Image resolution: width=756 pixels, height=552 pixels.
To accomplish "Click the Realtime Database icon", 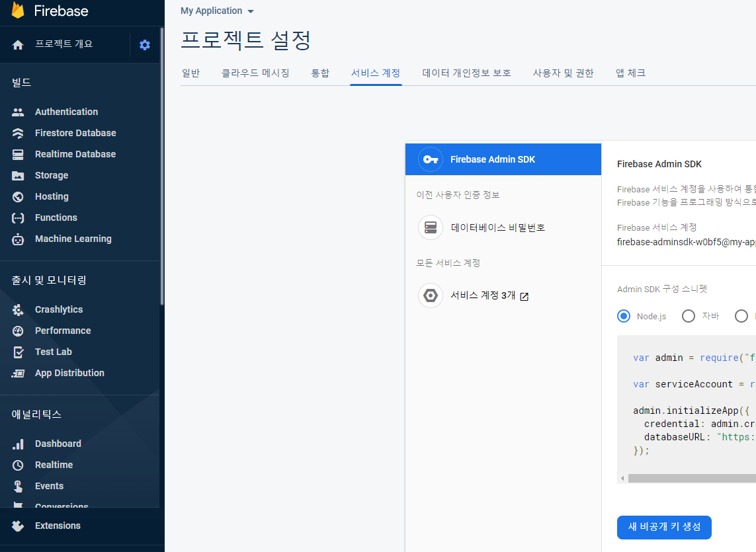I will point(18,154).
